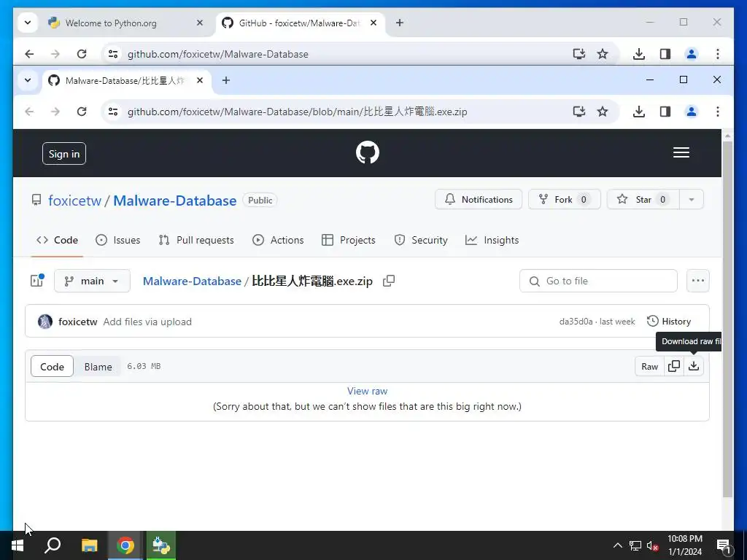Click the GitHub Octocat logo in header
Screen dimensions: 747x560
coord(368,153)
